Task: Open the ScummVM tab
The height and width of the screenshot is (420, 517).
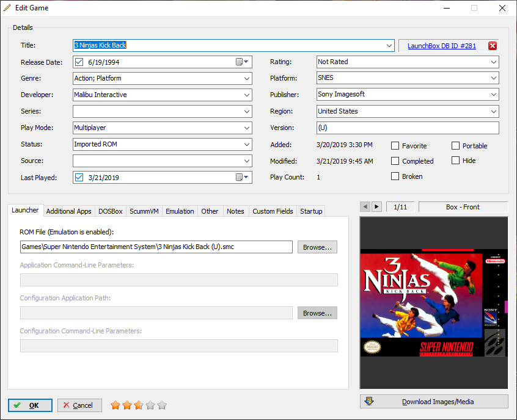Action: pos(144,211)
